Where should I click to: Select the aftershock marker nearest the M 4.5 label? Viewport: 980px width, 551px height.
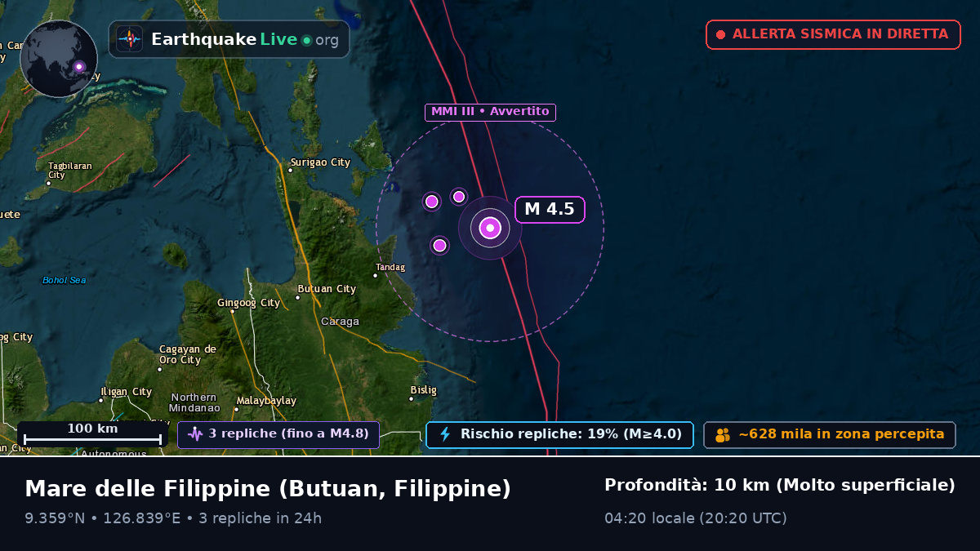pos(459,196)
